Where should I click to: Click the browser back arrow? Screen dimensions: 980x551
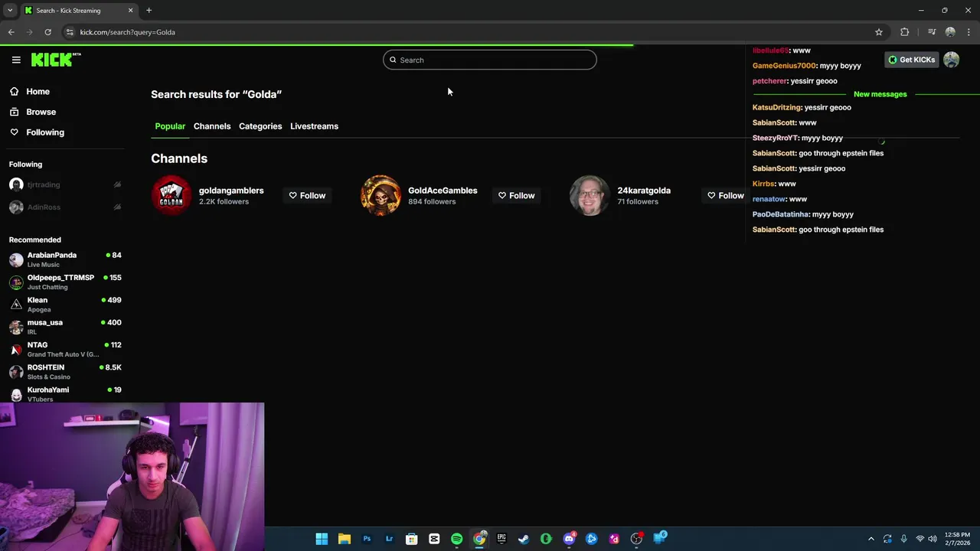tap(11, 32)
